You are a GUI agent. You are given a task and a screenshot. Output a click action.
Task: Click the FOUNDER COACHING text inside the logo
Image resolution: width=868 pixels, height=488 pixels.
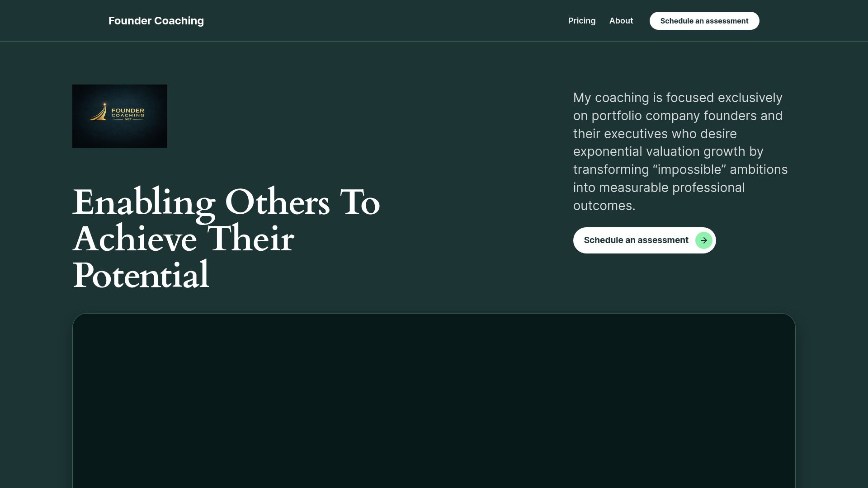click(128, 113)
